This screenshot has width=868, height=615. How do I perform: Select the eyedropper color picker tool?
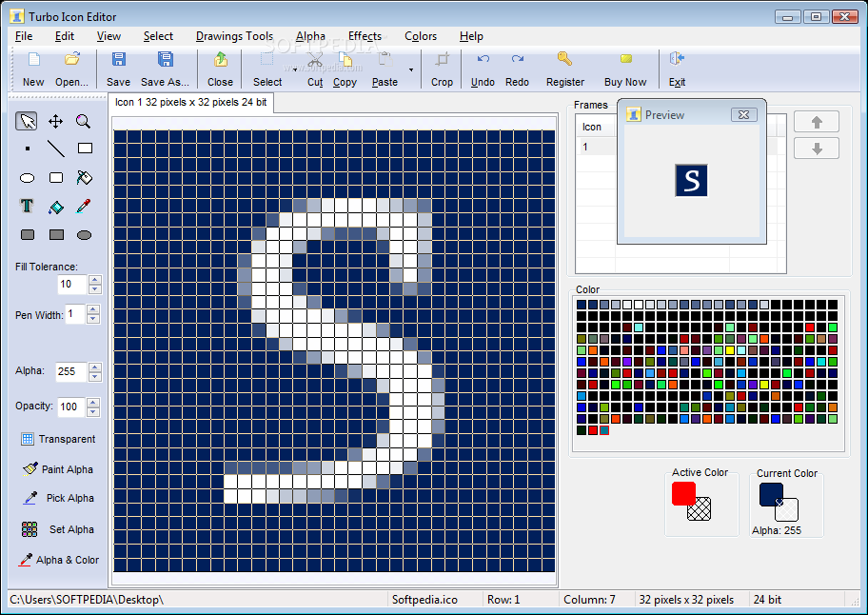click(x=83, y=206)
